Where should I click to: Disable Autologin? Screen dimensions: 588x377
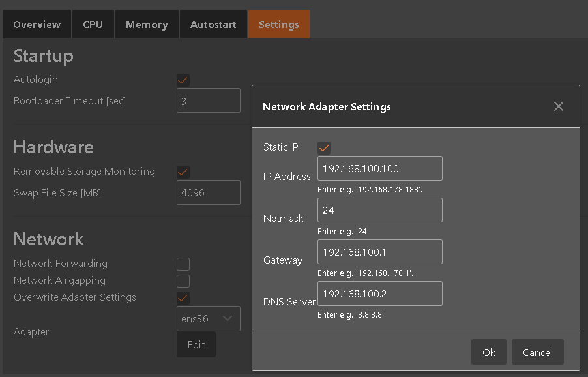(x=183, y=80)
